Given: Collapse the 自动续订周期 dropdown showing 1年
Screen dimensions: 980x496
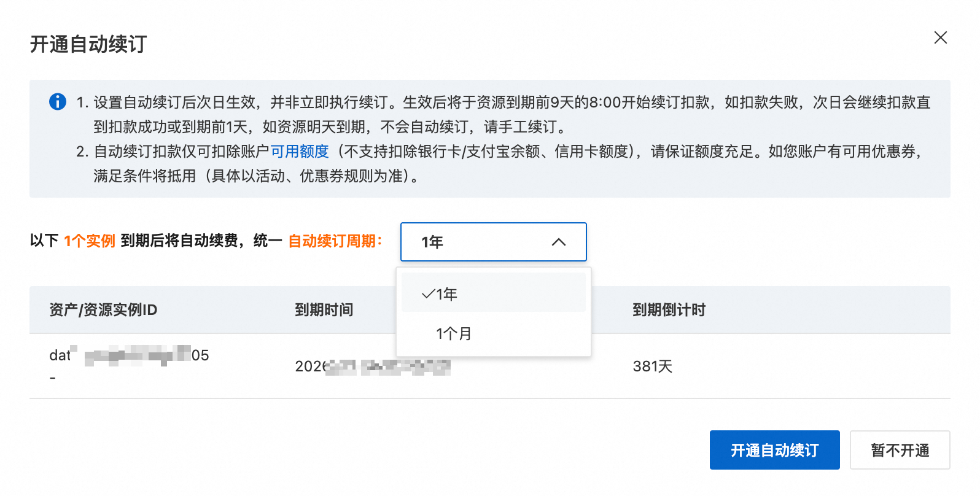Looking at the screenshot, I should click(x=494, y=242).
